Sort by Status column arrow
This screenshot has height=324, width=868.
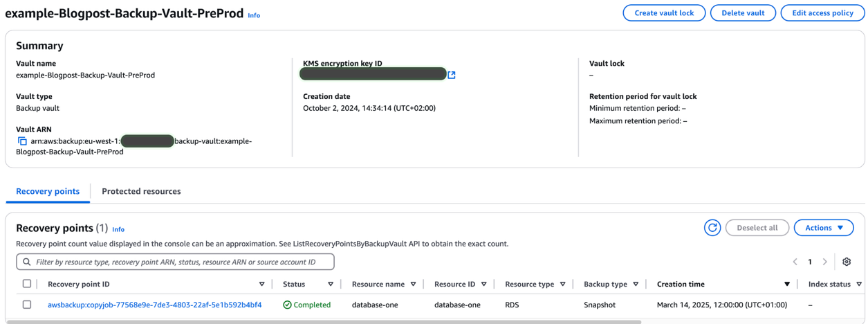331,284
